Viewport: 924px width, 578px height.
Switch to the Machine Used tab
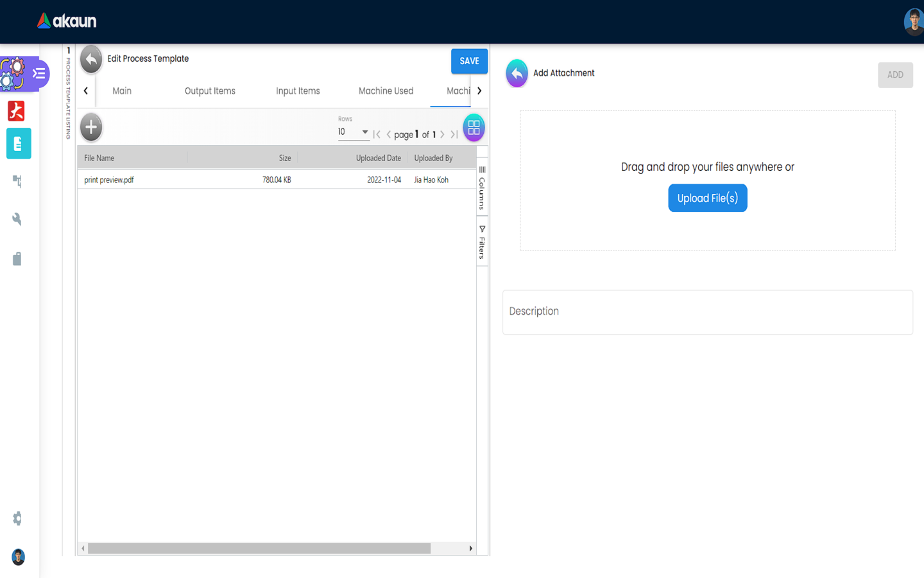point(386,91)
